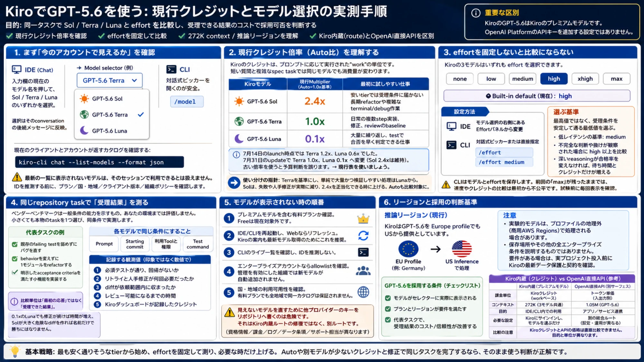
Task: Click the 2.4x multiplier value
Action: (315, 101)
